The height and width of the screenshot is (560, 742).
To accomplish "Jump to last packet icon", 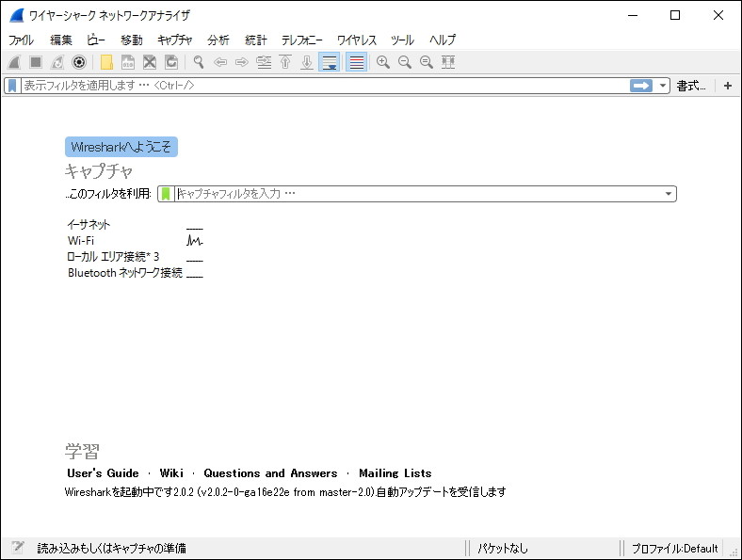I will coord(307,62).
